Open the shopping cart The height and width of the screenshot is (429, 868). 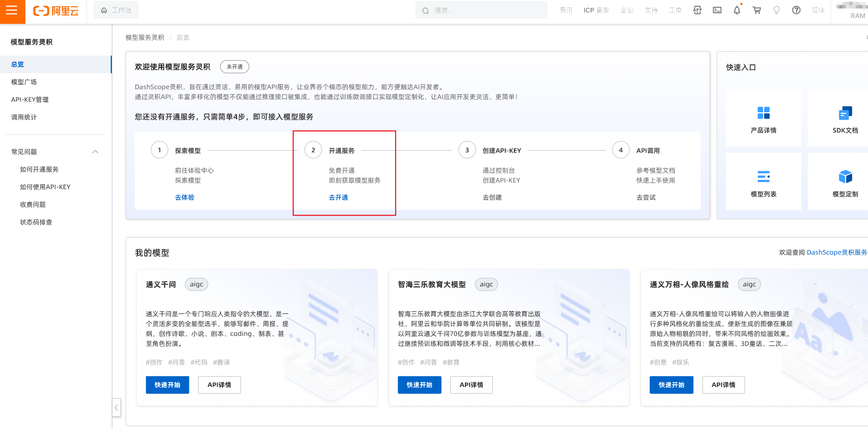757,10
